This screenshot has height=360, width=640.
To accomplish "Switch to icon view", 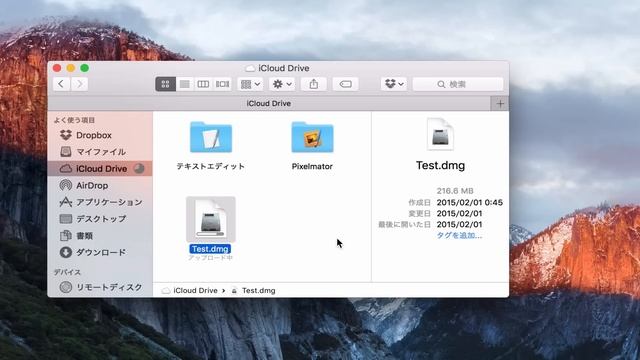I will pos(165,84).
